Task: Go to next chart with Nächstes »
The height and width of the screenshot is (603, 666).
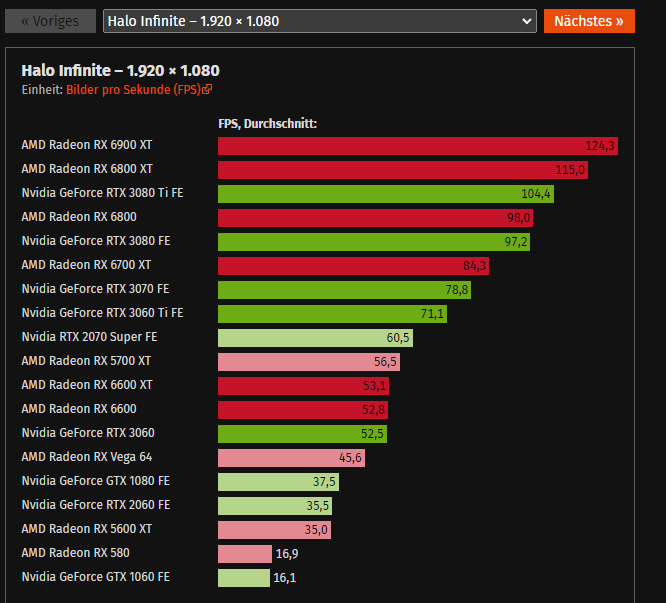Action: (589, 21)
